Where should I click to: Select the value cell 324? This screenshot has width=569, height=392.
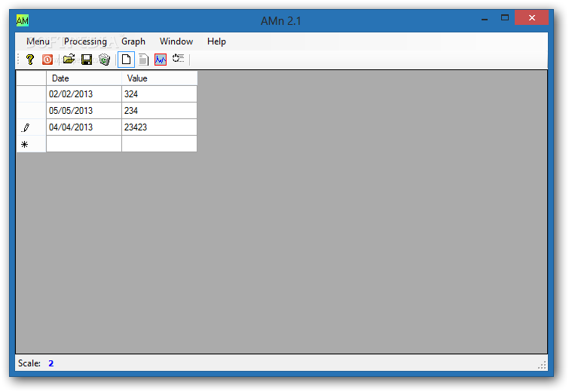coord(159,94)
